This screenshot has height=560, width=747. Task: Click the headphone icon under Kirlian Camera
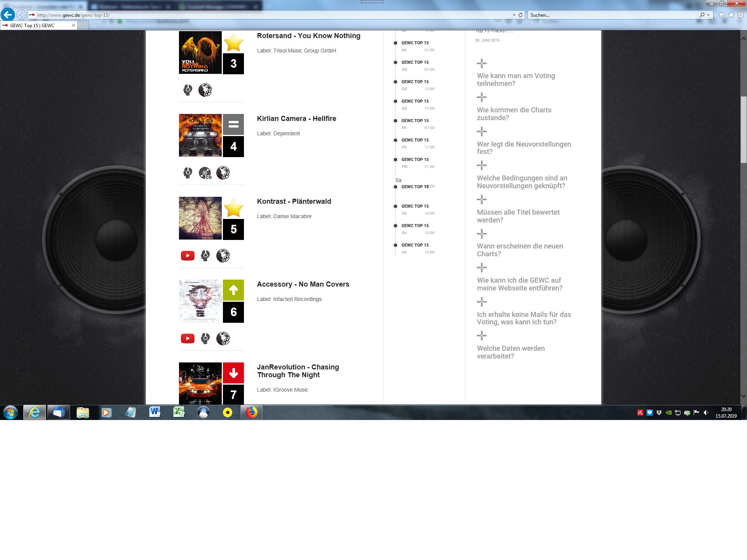click(x=188, y=173)
